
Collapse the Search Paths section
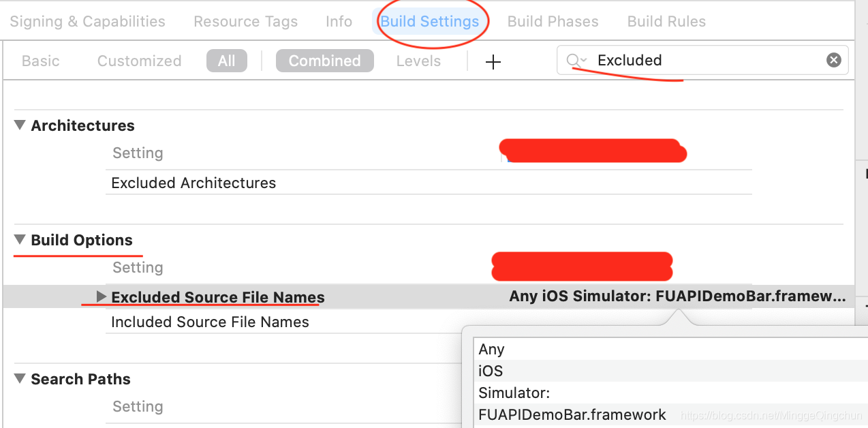20,379
